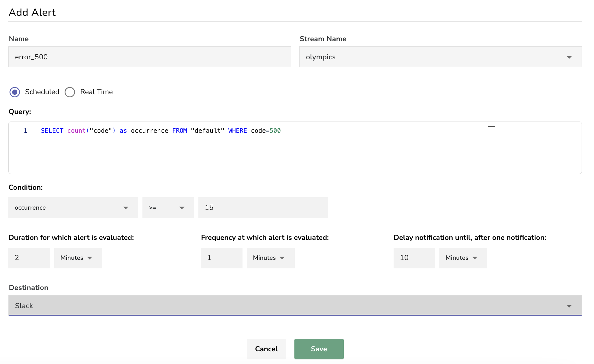Image resolution: width=594 pixels, height=364 pixels.
Task: Click the Real Time option label
Action: [x=97, y=92]
